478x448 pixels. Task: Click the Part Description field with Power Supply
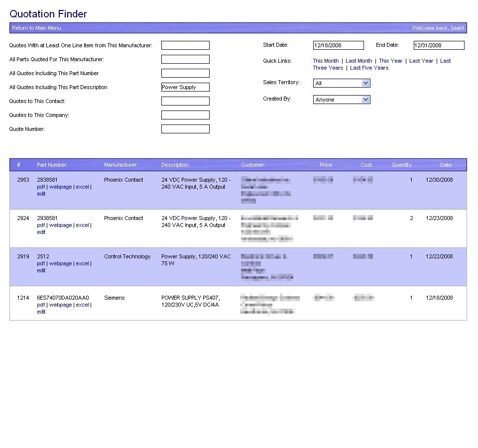(x=185, y=87)
